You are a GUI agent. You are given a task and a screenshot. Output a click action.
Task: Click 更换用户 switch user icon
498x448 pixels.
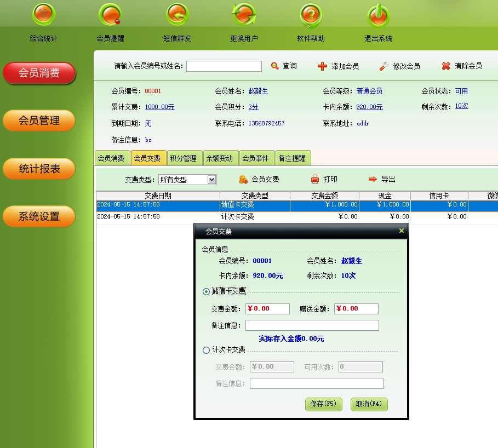click(x=244, y=15)
